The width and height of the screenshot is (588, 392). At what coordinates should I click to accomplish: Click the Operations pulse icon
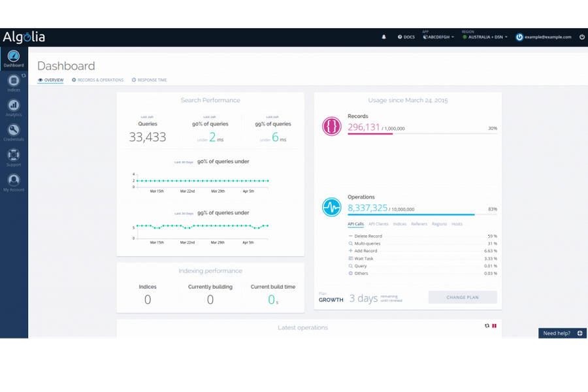(x=331, y=207)
